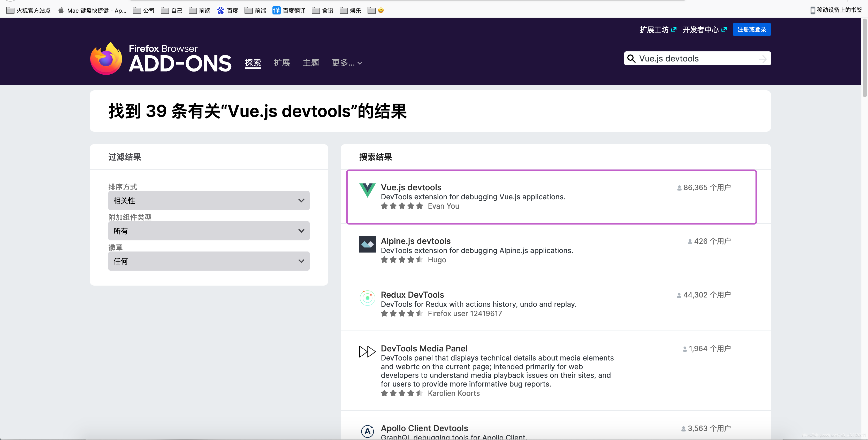Click the Vue.js devtools V logo icon
The width and height of the screenshot is (868, 440).
(x=367, y=190)
